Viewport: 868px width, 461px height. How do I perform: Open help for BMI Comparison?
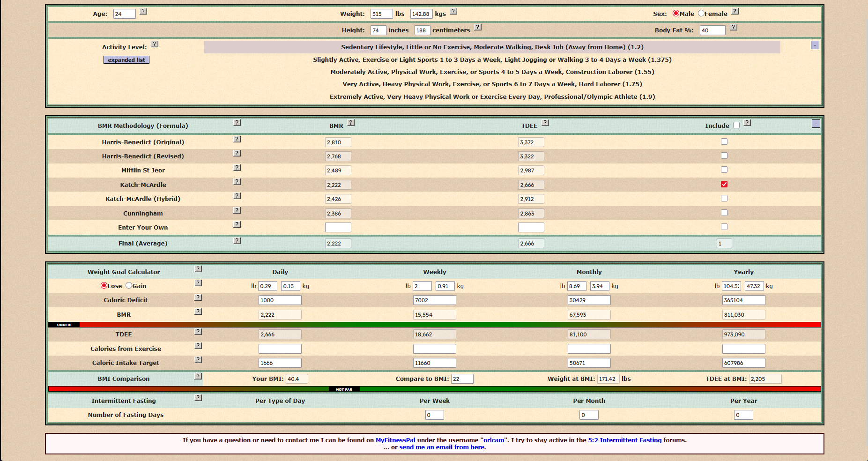click(199, 376)
